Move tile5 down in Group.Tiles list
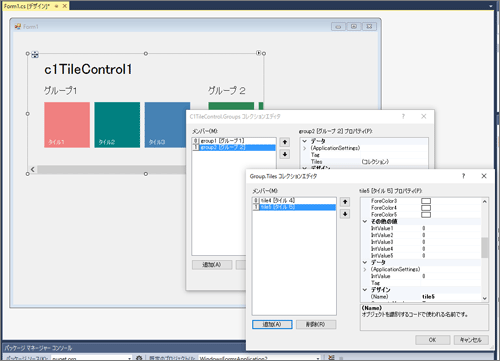This screenshot has height=361, width=500. point(345,214)
